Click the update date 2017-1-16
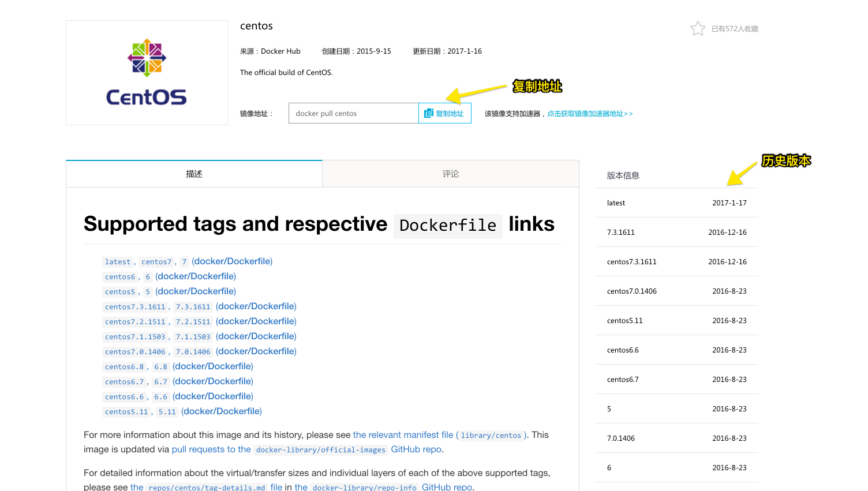 click(x=465, y=51)
